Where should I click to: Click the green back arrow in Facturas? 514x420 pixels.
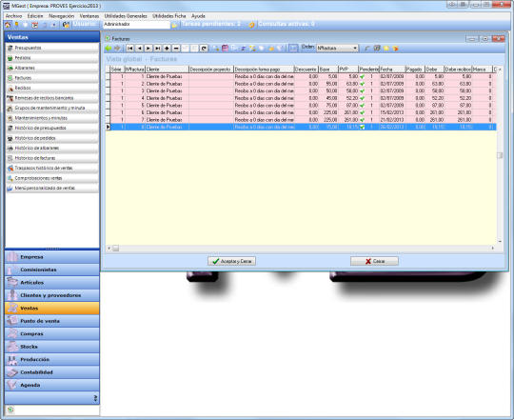tap(109, 49)
